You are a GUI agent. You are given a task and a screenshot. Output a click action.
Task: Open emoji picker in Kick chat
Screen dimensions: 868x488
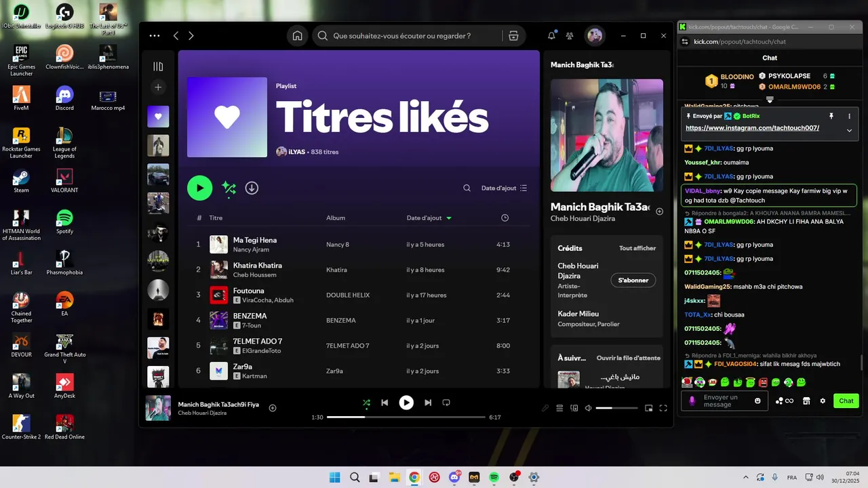tap(758, 401)
